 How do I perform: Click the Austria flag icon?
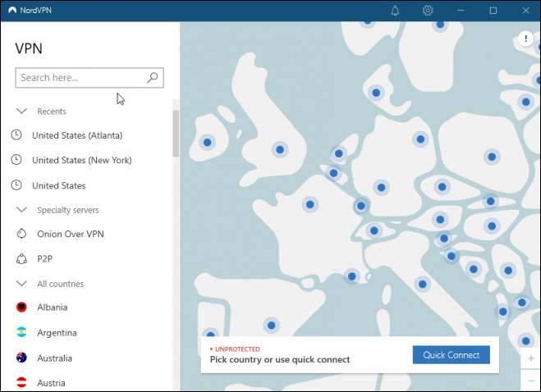[x=21, y=383]
